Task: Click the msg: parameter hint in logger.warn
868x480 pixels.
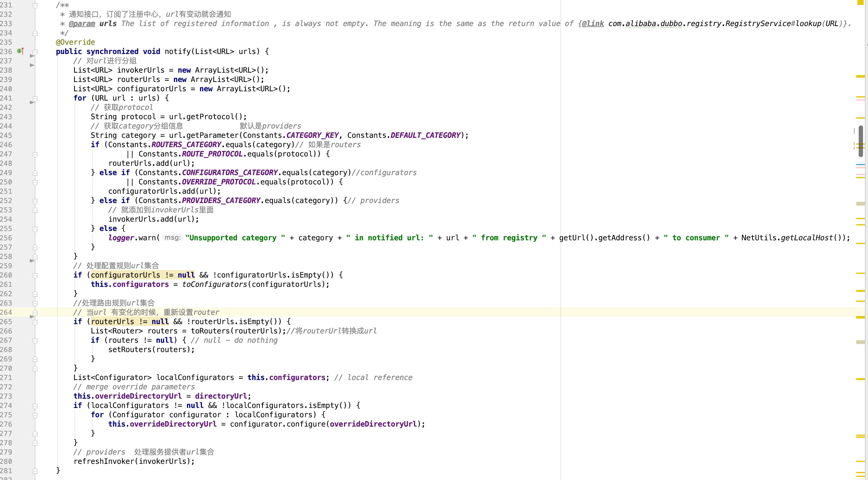Action: [x=172, y=238]
